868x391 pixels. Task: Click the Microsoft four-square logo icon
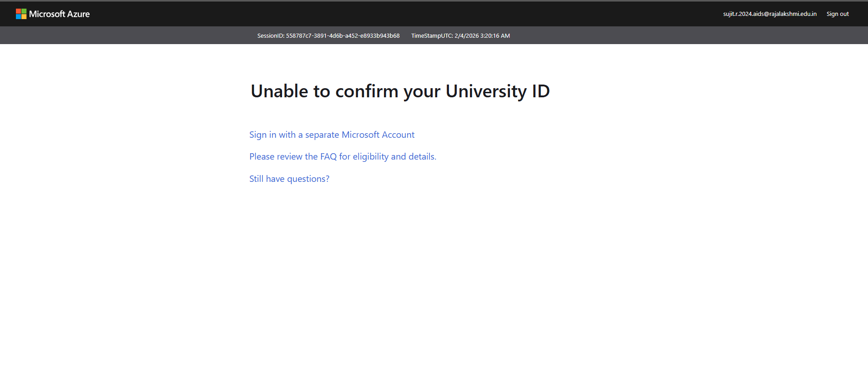(21, 14)
